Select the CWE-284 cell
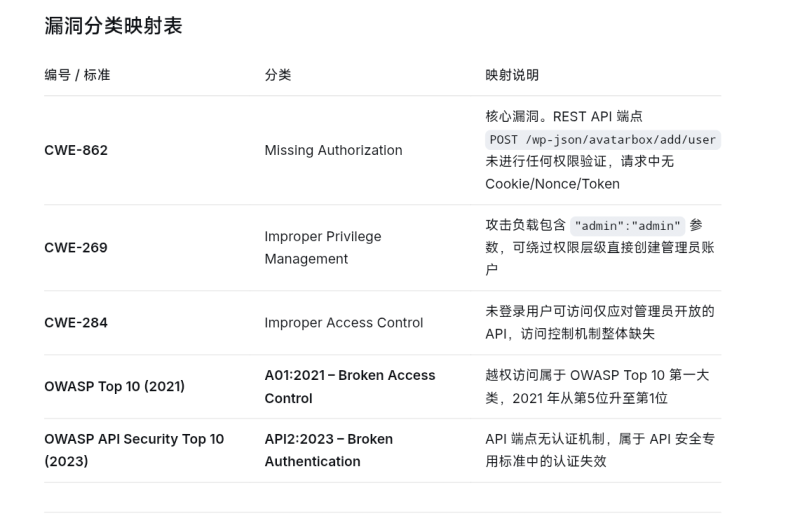This screenshot has width=800, height=530. (76, 323)
